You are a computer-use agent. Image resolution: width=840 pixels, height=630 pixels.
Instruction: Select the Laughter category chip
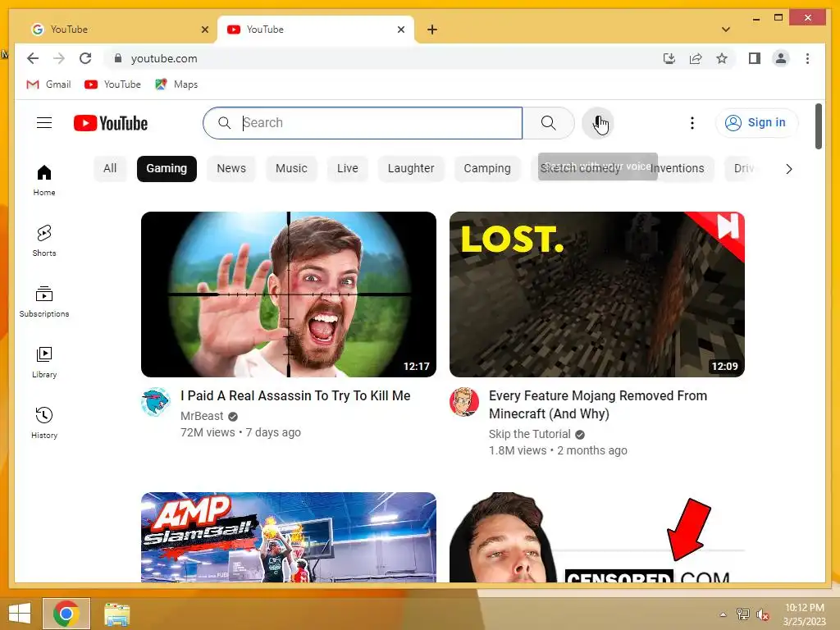[411, 169]
